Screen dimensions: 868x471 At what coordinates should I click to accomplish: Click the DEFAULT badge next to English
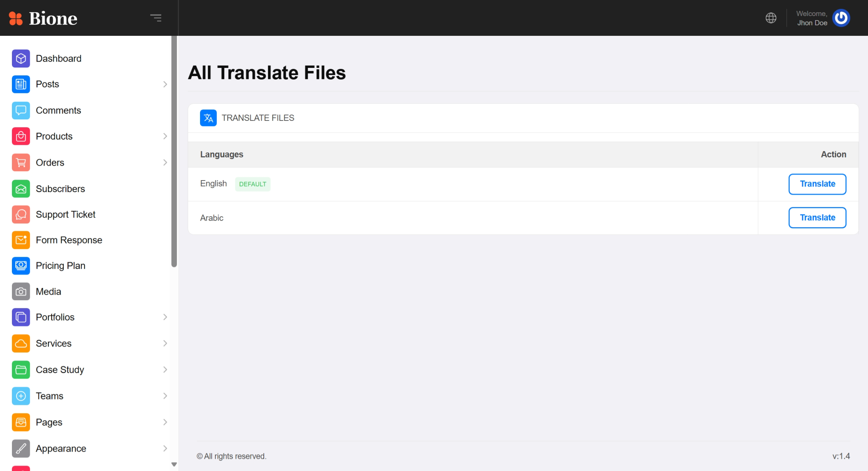[x=253, y=184]
